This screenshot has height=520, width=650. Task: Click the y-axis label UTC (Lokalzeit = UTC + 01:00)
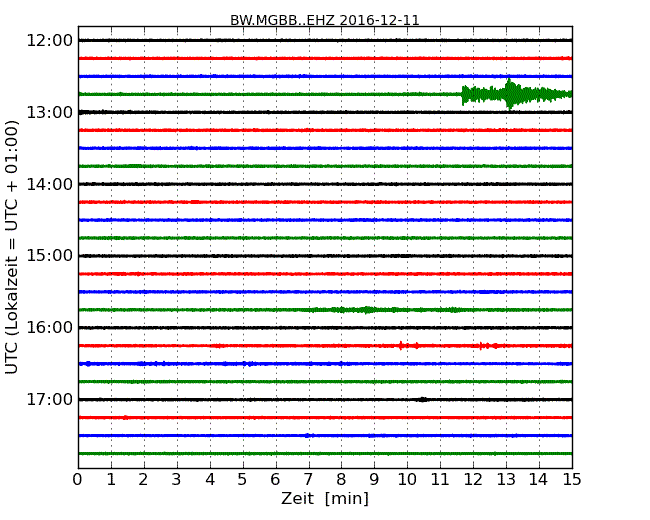coord(12,247)
